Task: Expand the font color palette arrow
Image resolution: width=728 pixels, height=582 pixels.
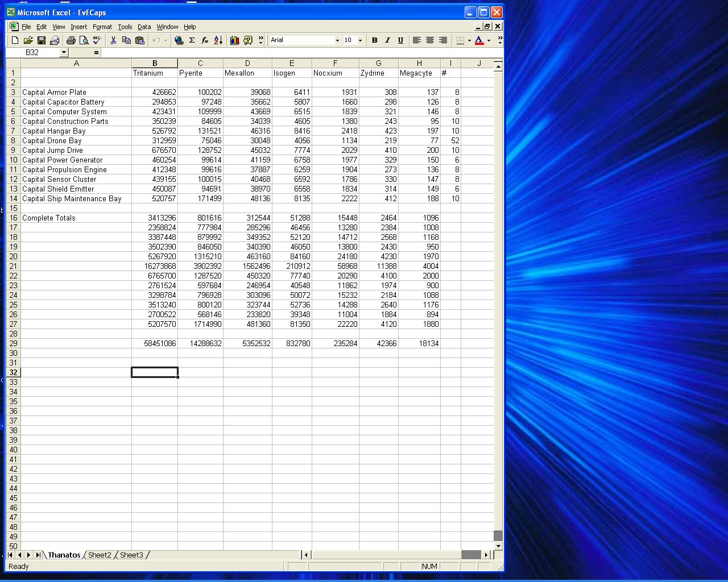Action: click(489, 40)
